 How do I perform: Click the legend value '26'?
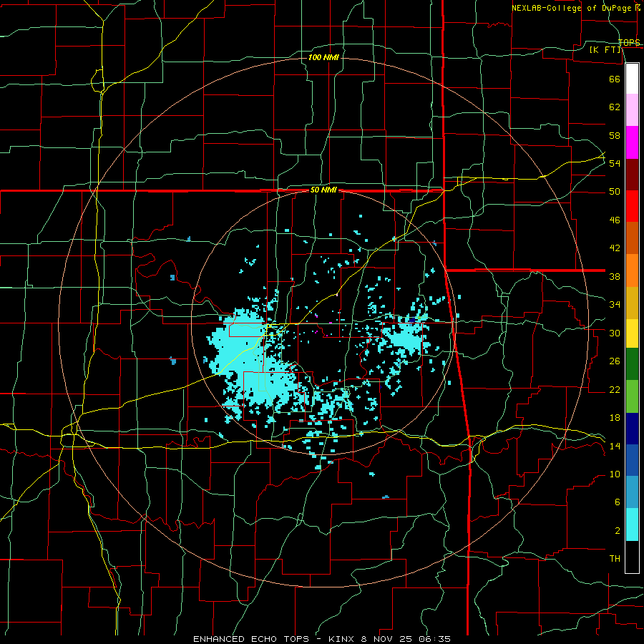point(615,361)
